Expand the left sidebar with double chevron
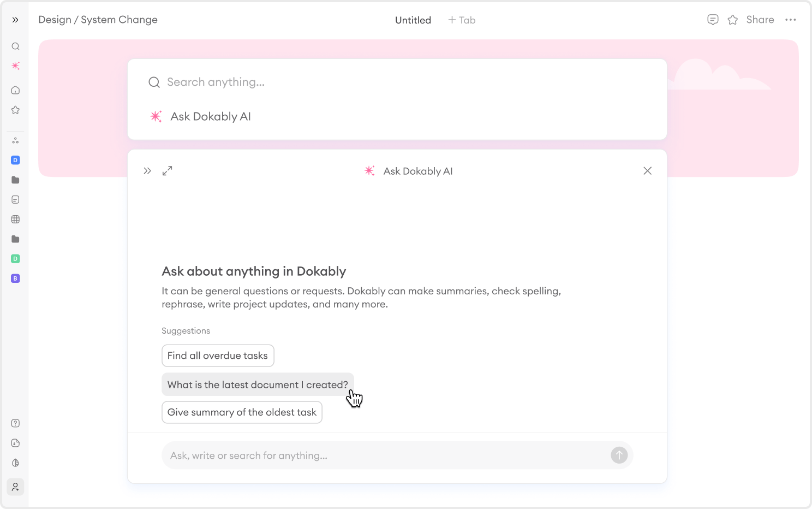Viewport: 812px width, 509px height. [15, 20]
